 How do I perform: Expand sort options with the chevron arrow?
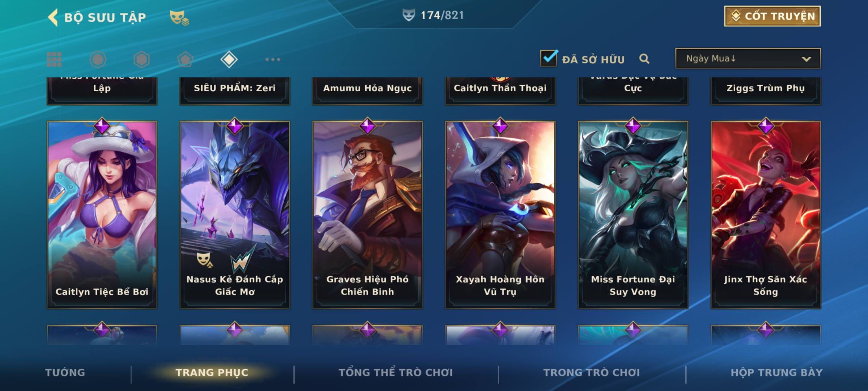pyautogui.click(x=807, y=59)
